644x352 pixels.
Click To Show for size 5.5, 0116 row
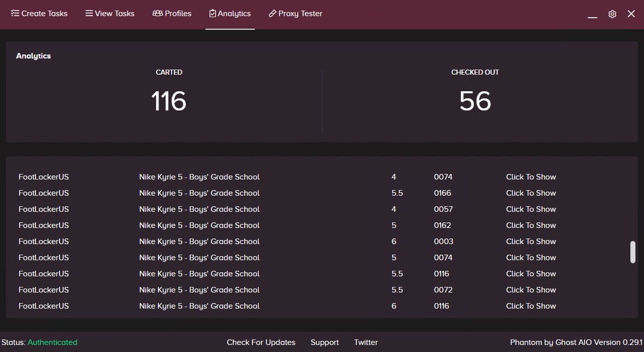pos(531,274)
